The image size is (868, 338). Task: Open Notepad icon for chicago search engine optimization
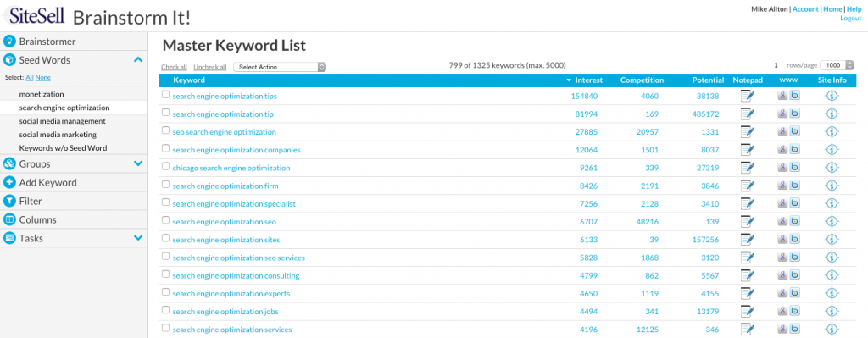coord(748,168)
